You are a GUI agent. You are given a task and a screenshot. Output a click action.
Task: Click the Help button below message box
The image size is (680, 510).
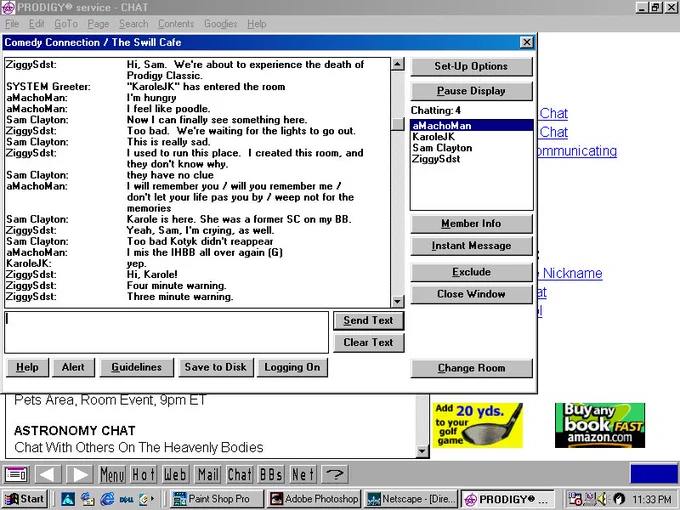[27, 367]
